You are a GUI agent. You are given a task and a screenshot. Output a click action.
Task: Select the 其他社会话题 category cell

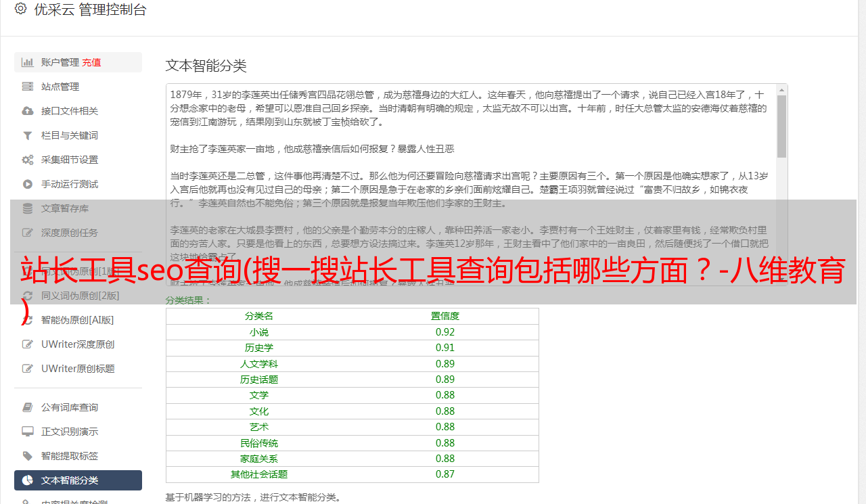tap(259, 474)
